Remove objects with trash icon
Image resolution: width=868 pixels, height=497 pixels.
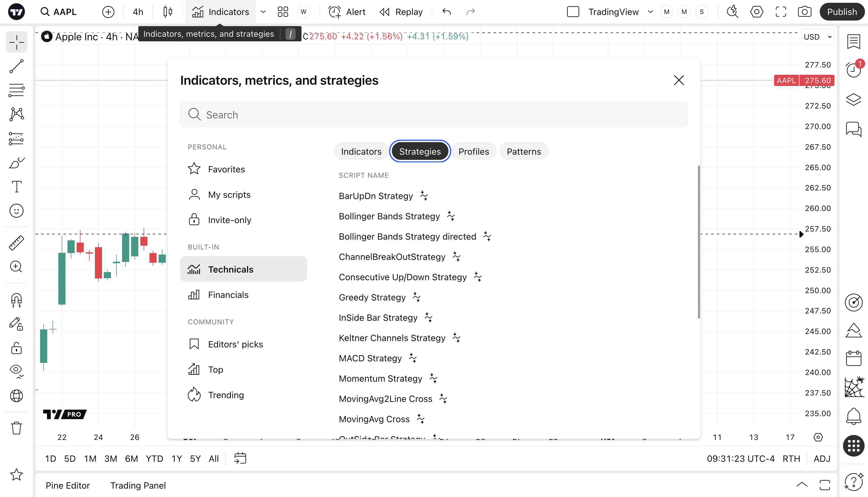coord(16,428)
